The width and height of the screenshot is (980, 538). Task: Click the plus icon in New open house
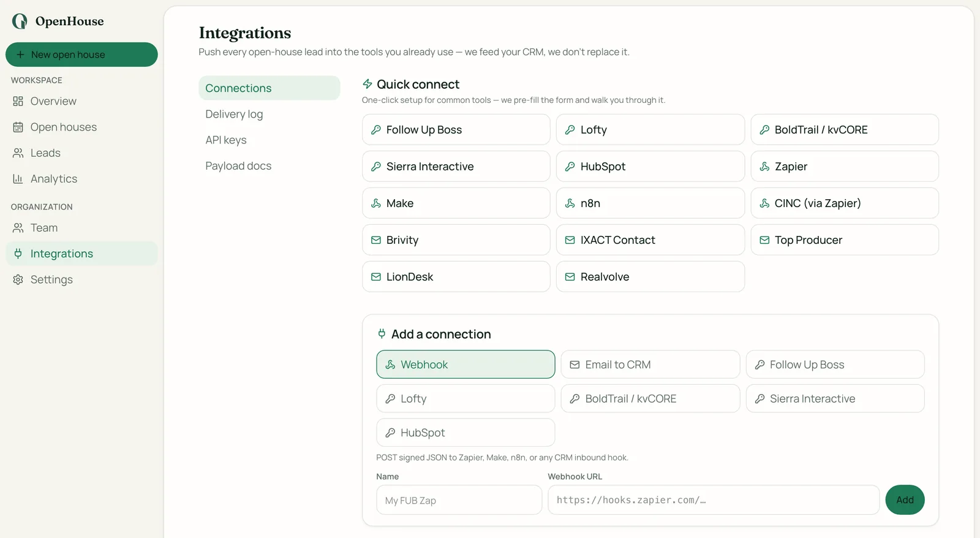(20, 55)
